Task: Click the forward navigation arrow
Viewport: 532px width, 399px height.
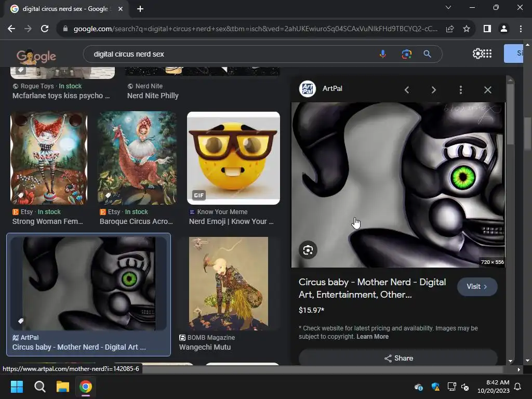Action: [x=28, y=29]
